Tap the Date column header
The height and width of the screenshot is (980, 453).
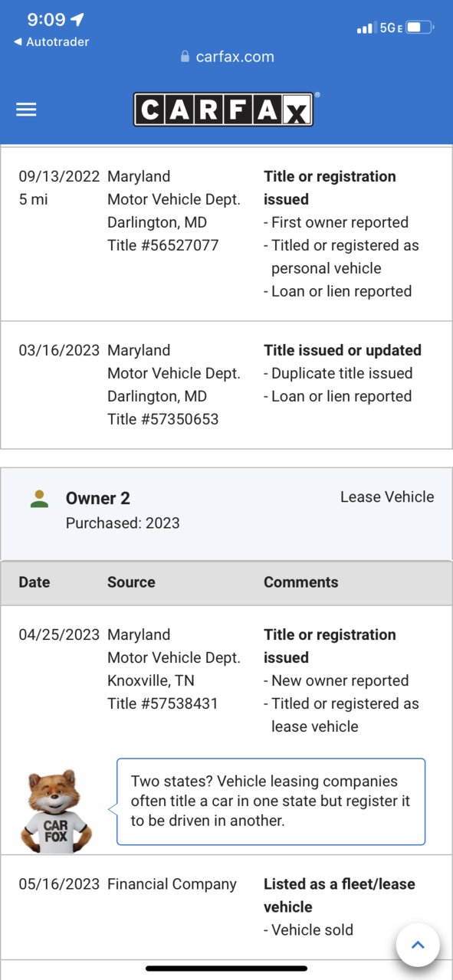34,582
